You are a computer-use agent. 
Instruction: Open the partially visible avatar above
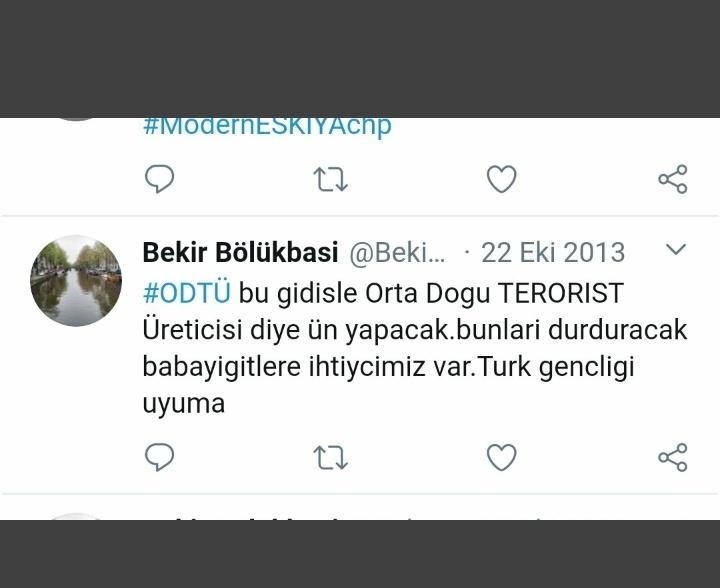76,119
